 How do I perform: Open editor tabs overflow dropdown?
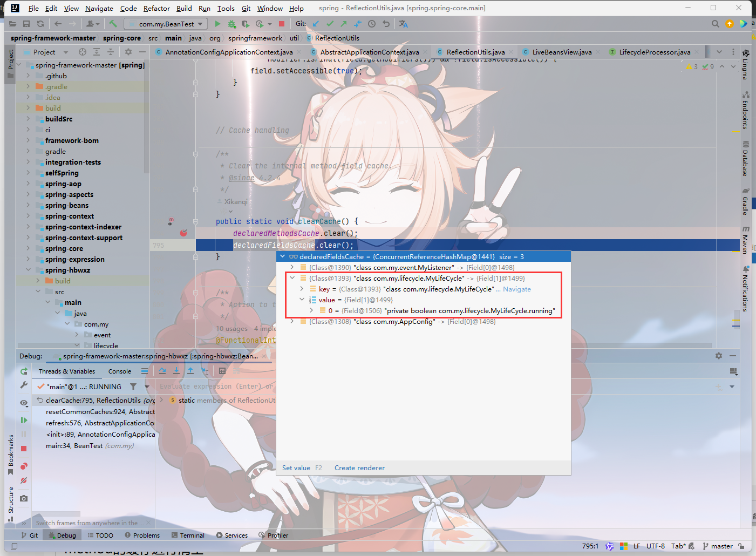pos(719,52)
